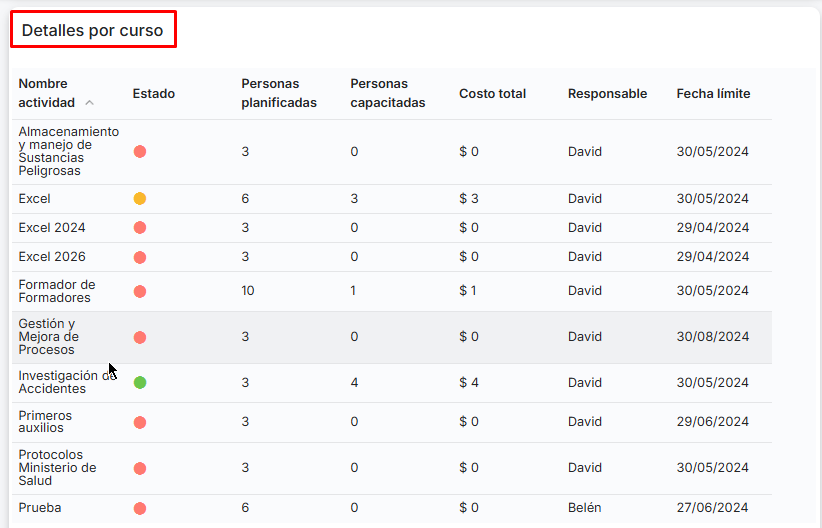Click red status dot for Protocolos Ministerio de Salud

(140, 468)
